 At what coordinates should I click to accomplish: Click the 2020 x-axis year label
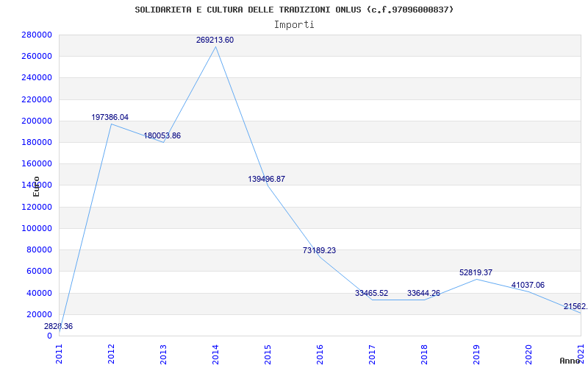pos(528,355)
